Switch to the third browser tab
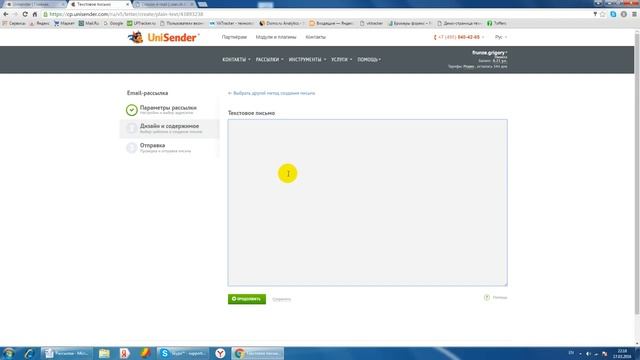Screen dimensions: 640x360 [x=165, y=4]
